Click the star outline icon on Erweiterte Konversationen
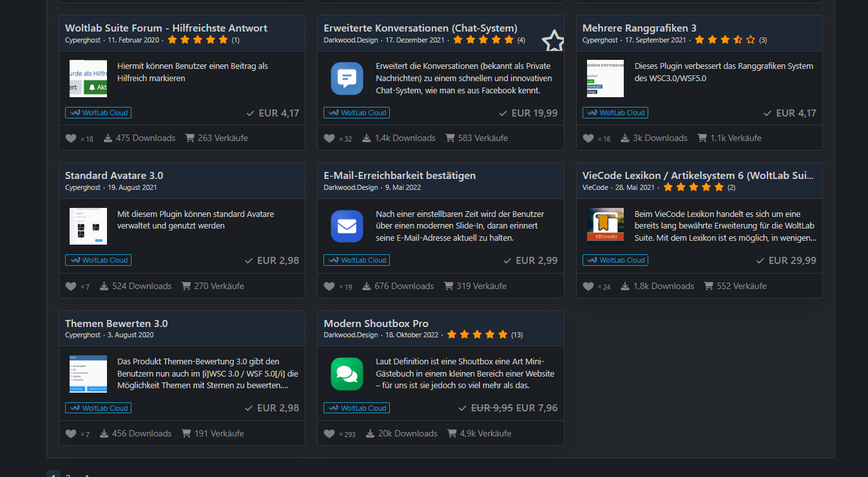Viewport: 868px width, 477px height. (552, 41)
